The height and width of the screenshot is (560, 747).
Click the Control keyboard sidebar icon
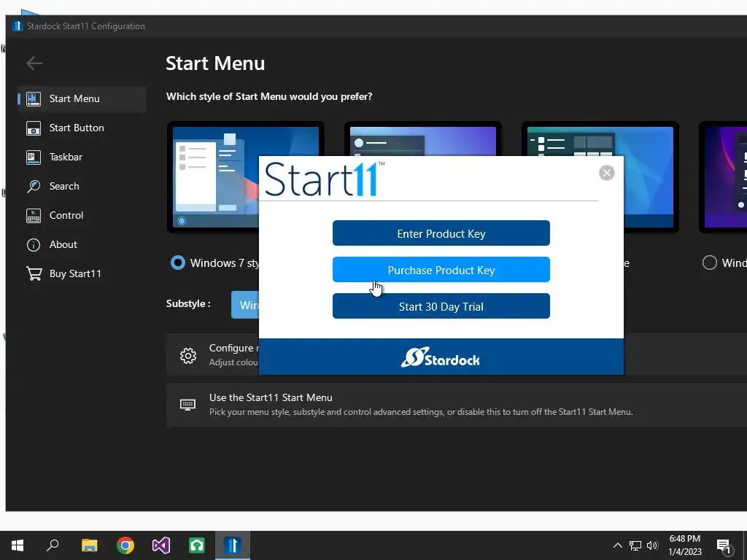tap(34, 215)
